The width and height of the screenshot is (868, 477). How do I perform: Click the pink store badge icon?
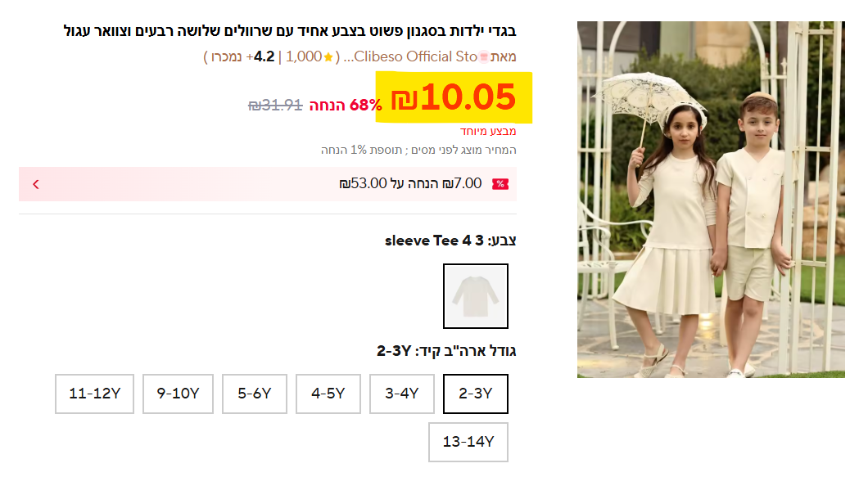[x=483, y=57]
